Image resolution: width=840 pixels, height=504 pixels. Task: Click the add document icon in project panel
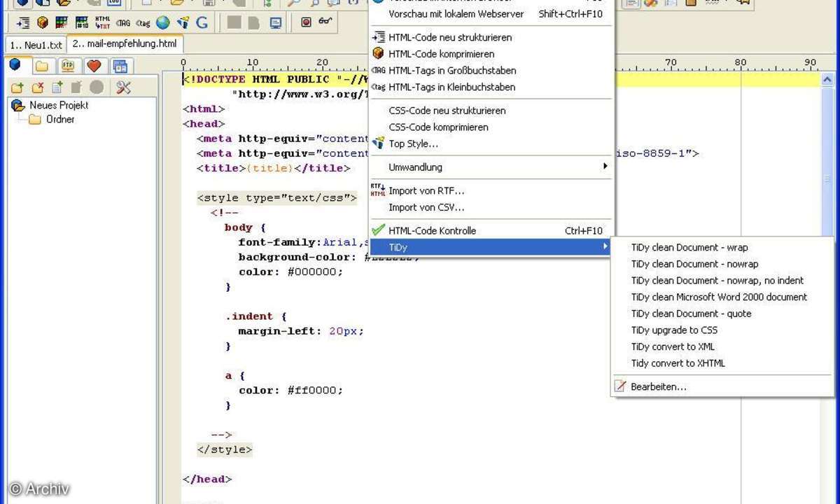pos(57,87)
